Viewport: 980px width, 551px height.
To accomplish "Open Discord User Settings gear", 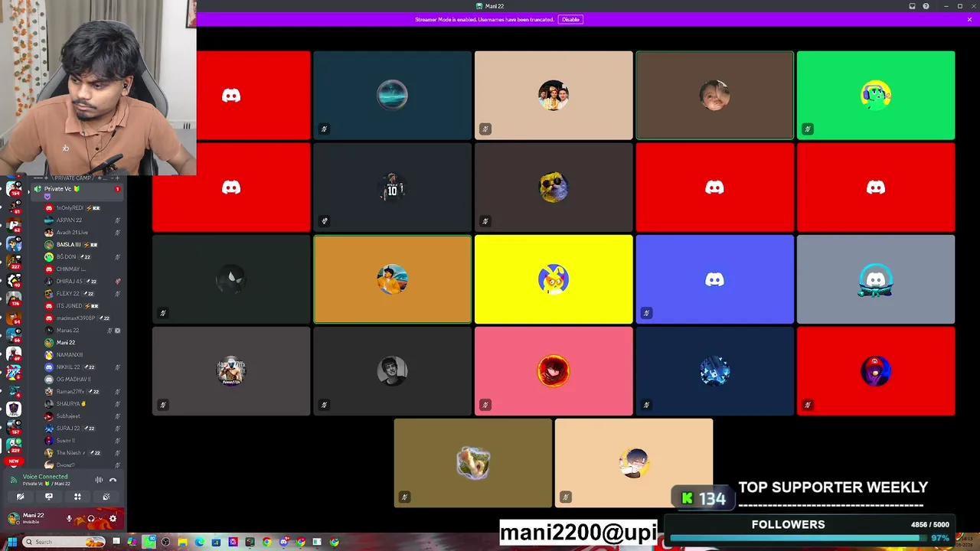I will click(x=113, y=519).
